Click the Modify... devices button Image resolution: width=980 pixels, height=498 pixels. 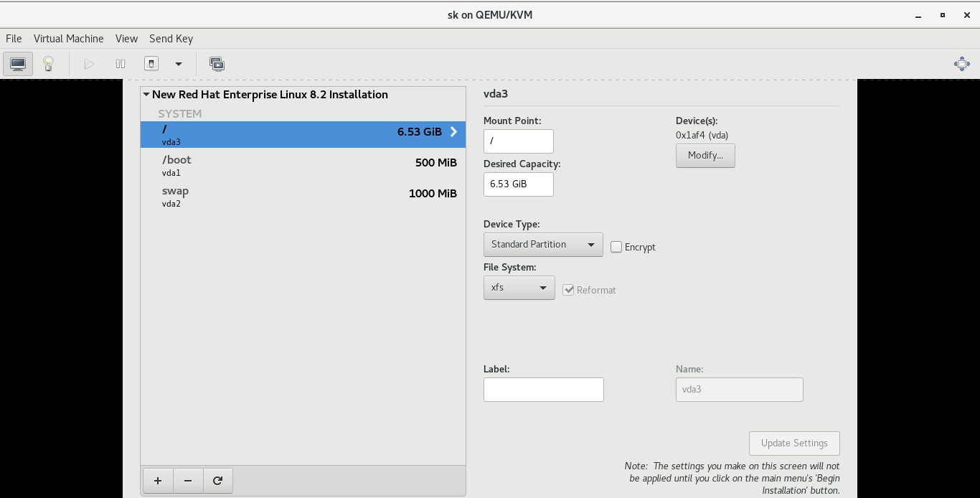(705, 156)
